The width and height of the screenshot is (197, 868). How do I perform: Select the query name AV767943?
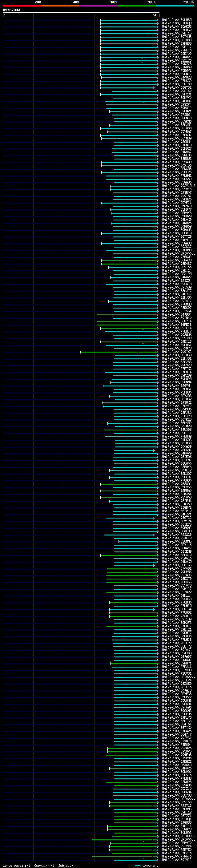tap(11, 10)
